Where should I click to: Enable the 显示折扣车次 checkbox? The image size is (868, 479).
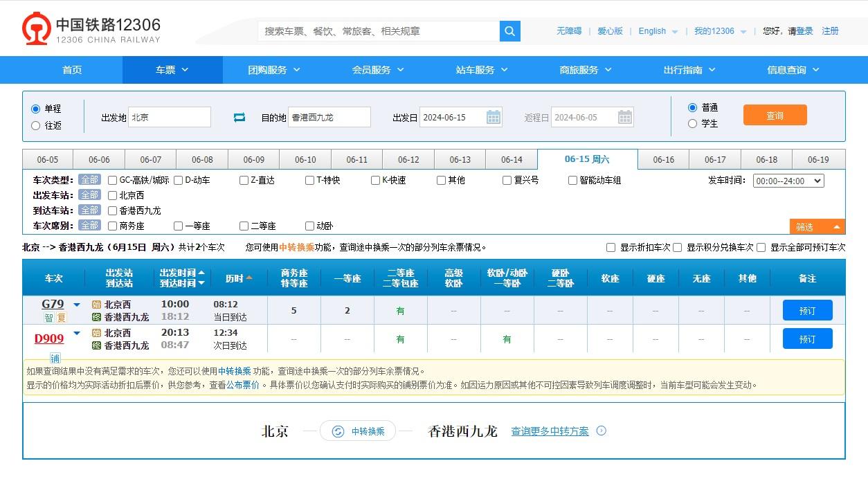click(611, 247)
